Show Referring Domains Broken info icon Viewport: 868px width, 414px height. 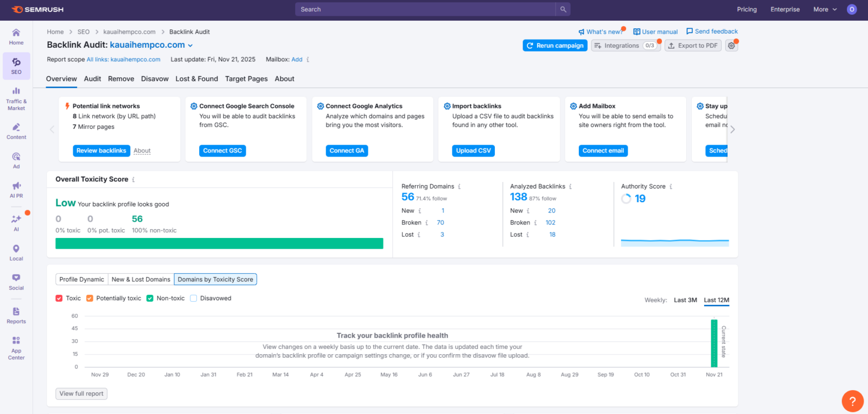click(426, 223)
